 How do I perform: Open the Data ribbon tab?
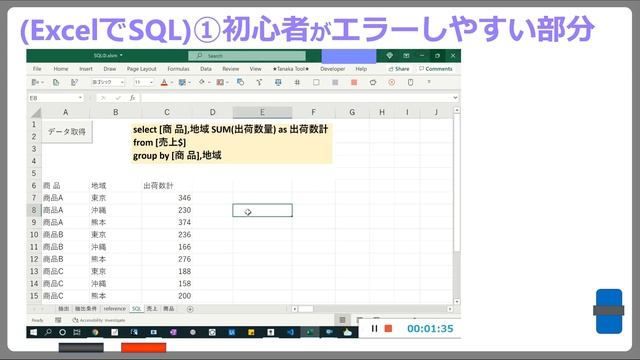click(206, 69)
